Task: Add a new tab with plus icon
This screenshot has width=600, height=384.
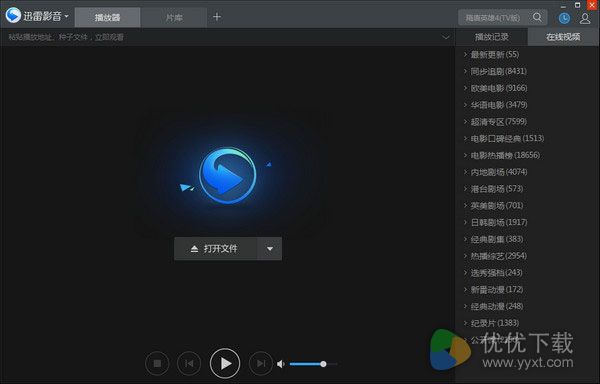Action: point(217,17)
